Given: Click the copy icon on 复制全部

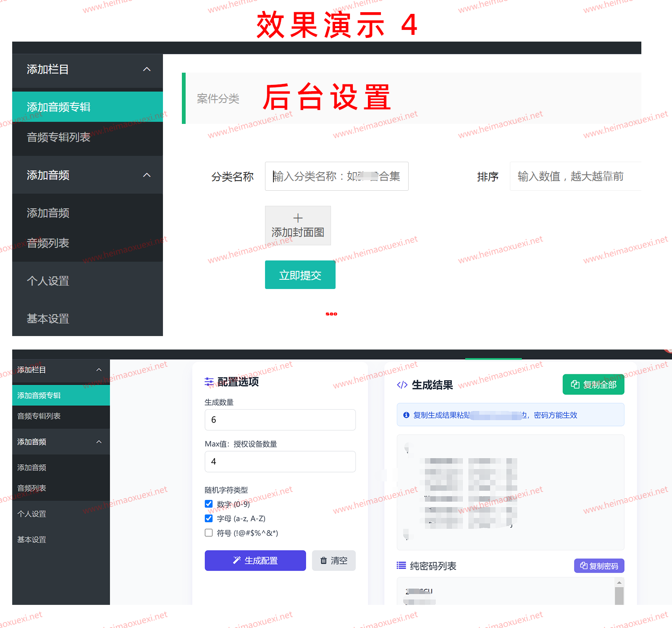Looking at the screenshot, I should (575, 384).
